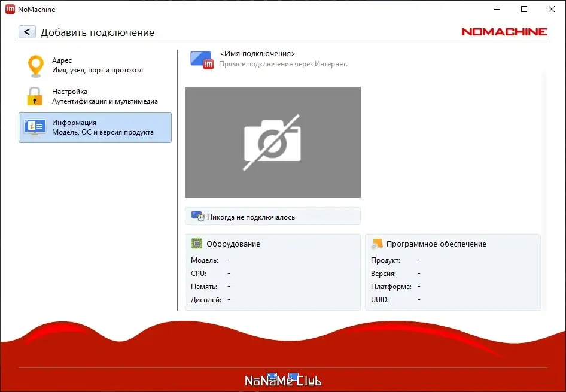
Task: Select the green chip icon beside Оборудование
Action: click(x=197, y=244)
